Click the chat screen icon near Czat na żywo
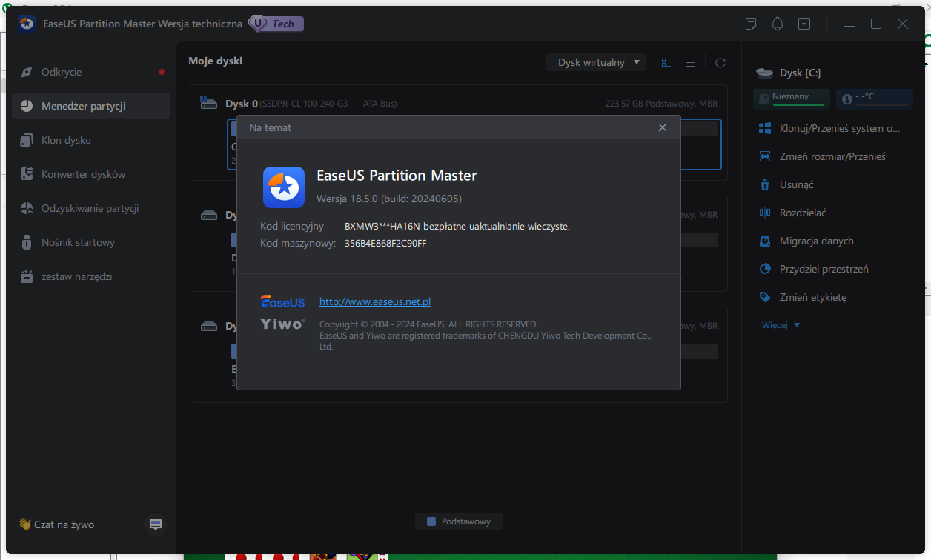Screen dimensions: 931x560 (156, 524)
